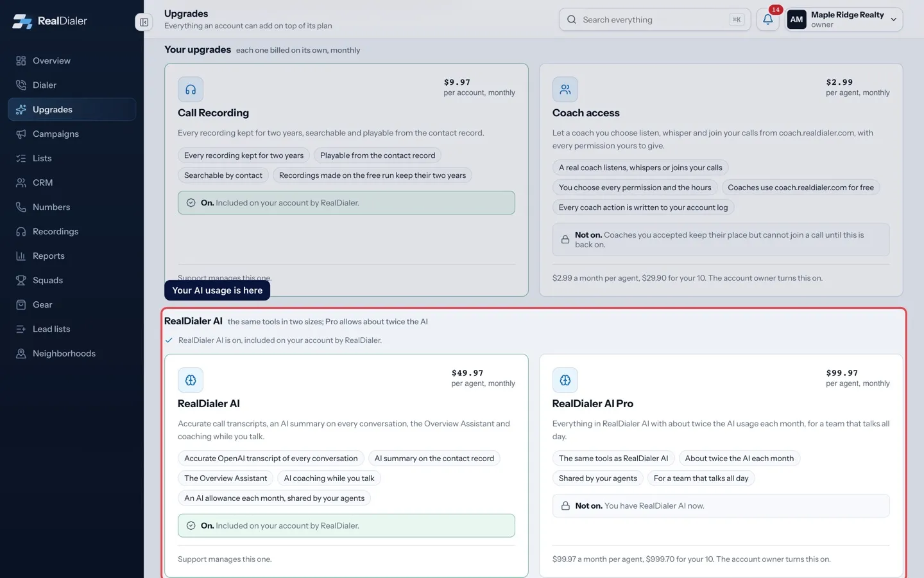924x578 pixels.
Task: Click 'Not on. You have RealDialer AI now.' status
Action: pyautogui.click(x=721, y=506)
